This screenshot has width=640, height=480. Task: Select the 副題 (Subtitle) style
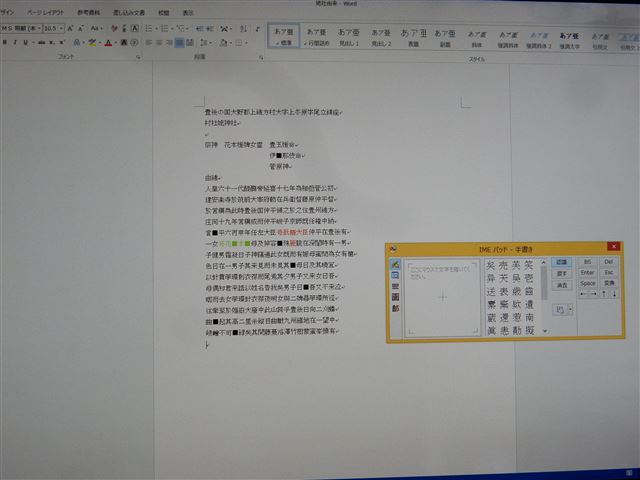(445, 37)
